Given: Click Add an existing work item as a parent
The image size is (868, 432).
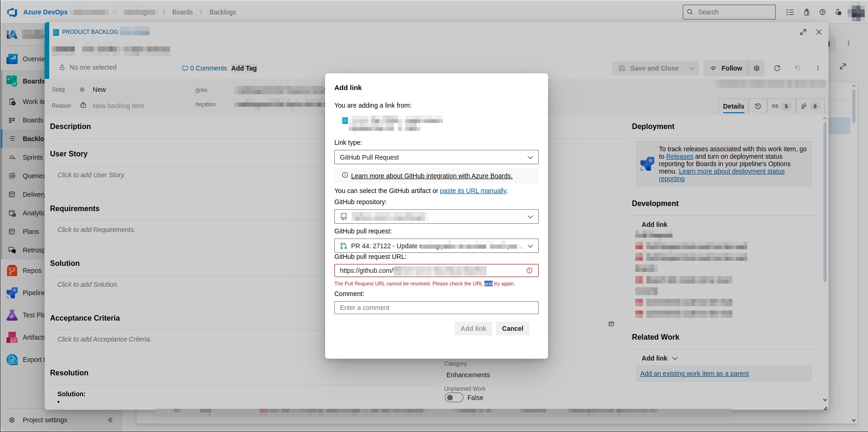Looking at the screenshot, I should click(694, 374).
